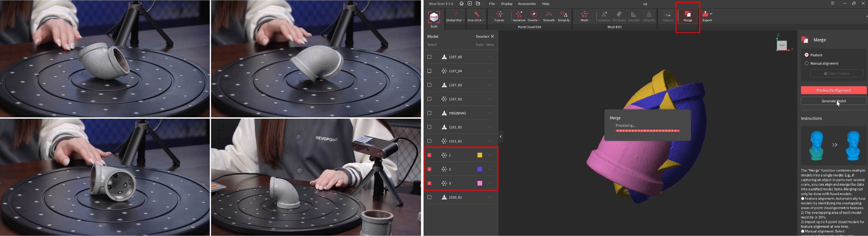
Task: Open the Scan mode button
Action: point(434,19)
